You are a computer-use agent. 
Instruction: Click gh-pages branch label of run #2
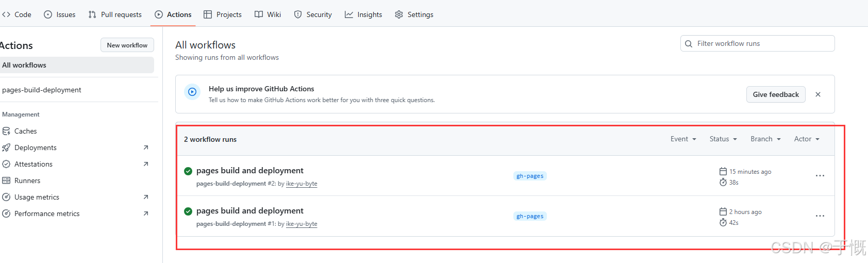(530, 176)
